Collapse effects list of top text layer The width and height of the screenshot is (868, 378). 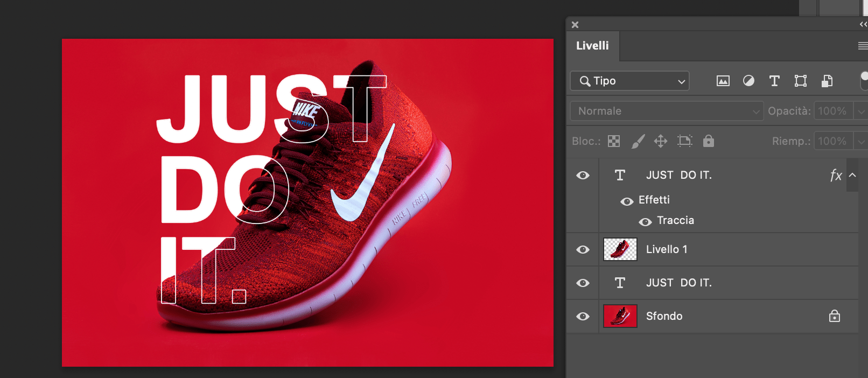(x=852, y=175)
